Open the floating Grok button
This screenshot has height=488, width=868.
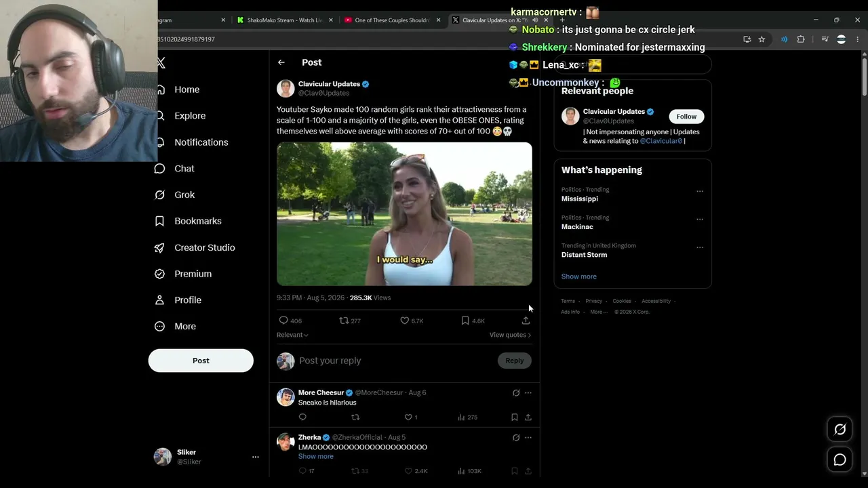coord(840,429)
